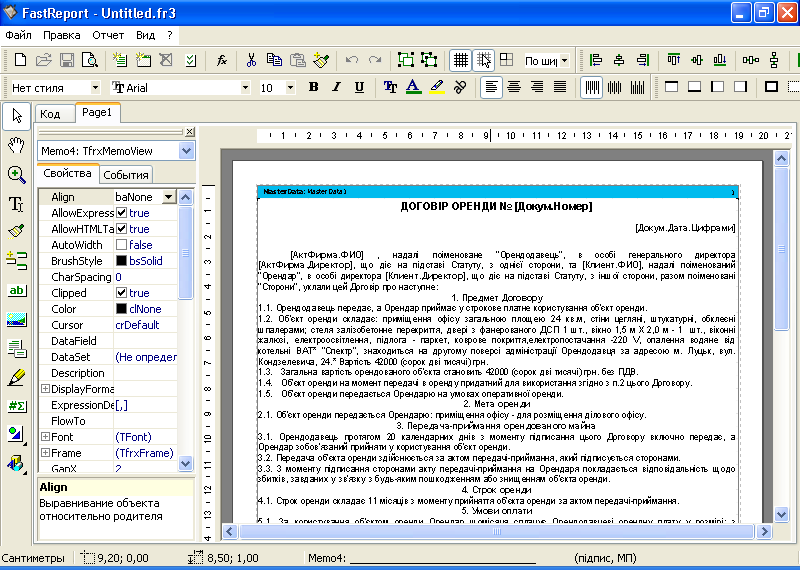Uncheck the AllowExpressions property checkbox
Image resolution: width=800 pixels, height=570 pixels.
[121, 213]
